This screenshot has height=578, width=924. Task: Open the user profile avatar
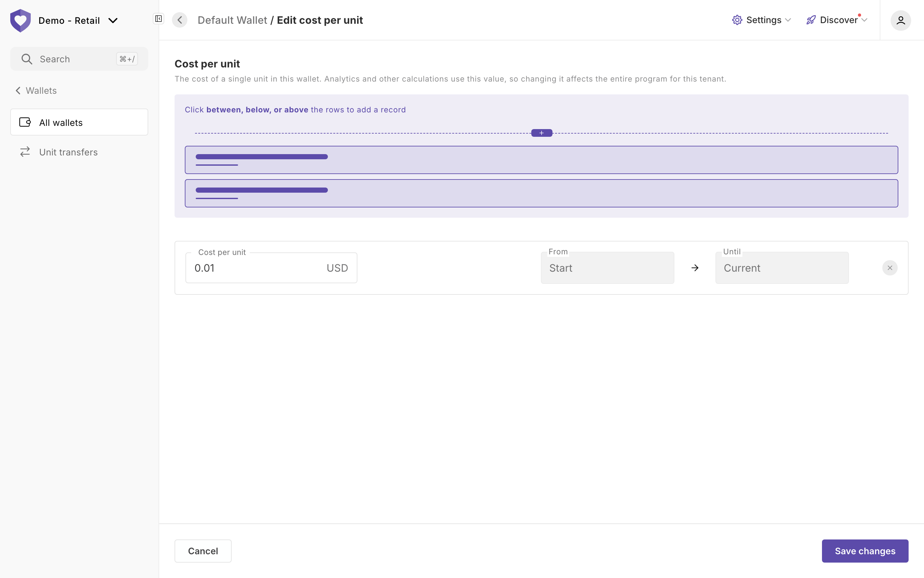point(901,20)
